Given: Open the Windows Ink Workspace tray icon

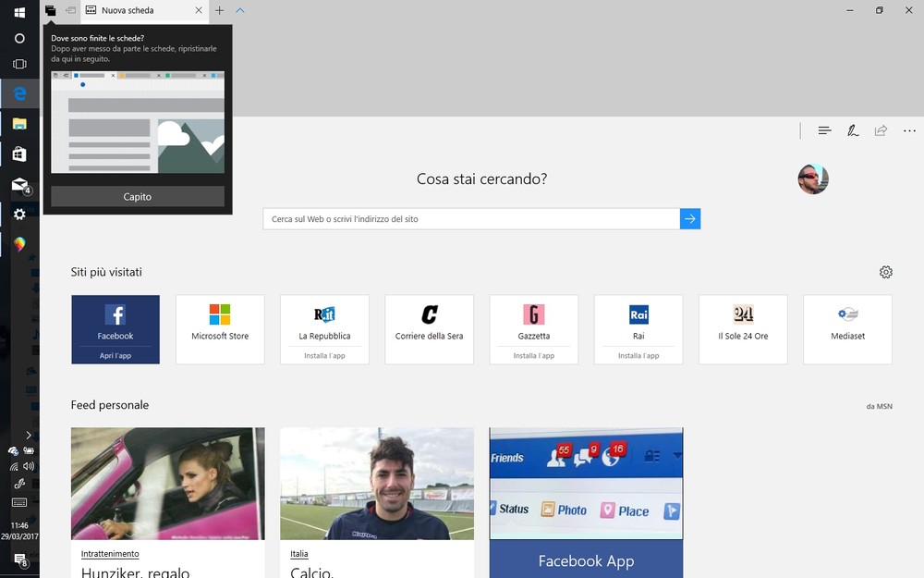Looking at the screenshot, I should 19,485.
